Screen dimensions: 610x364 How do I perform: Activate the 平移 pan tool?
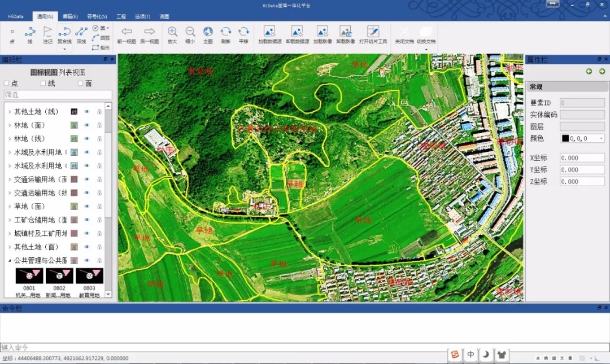(x=243, y=35)
